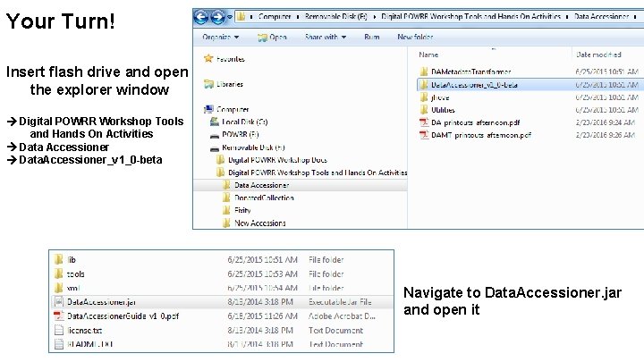Select the tools folder icon
644x362 pixels.
(x=59, y=274)
